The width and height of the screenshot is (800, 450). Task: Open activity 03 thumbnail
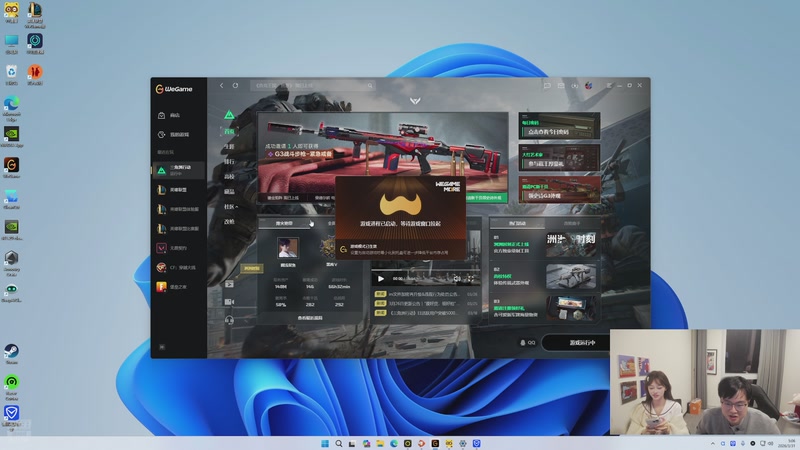[571, 308]
